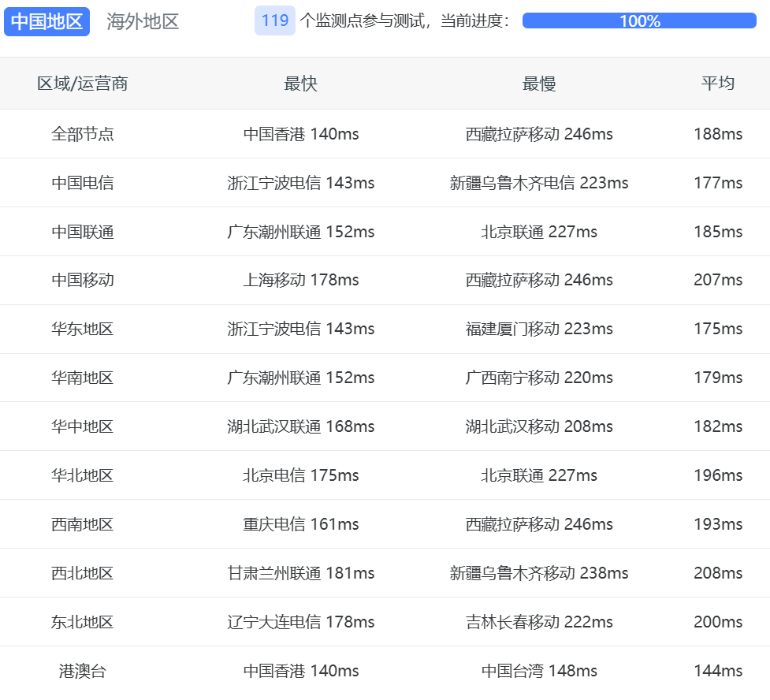Sort by the 最慢 column header
This screenshot has height=700, width=770.
tap(539, 84)
